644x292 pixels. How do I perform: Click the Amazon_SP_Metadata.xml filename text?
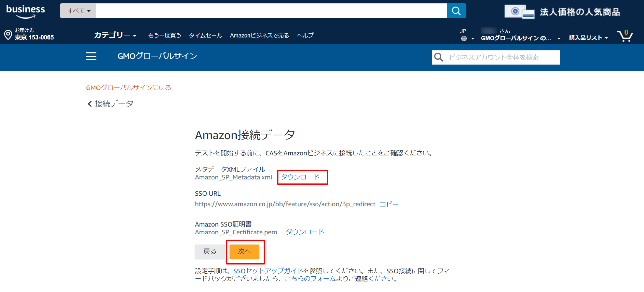click(233, 177)
